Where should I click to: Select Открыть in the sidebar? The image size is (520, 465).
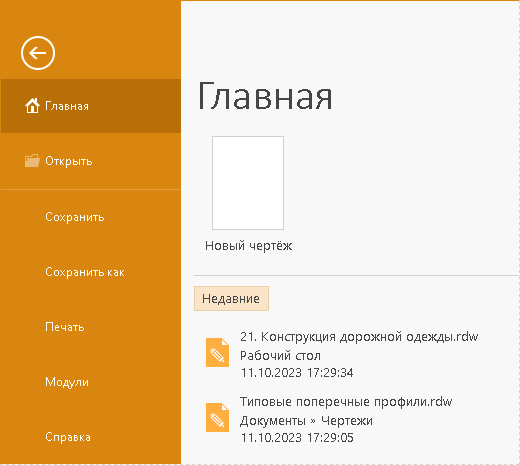click(x=91, y=161)
